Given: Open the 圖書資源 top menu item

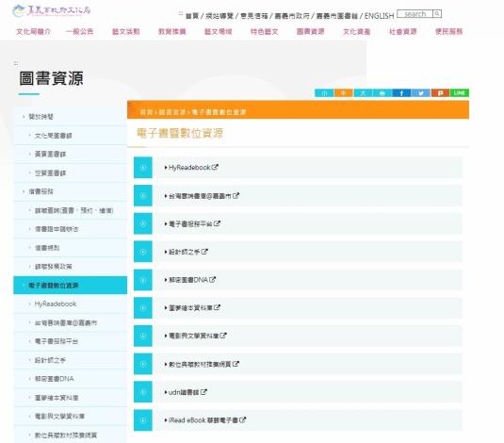Looking at the screenshot, I should coord(311,31).
